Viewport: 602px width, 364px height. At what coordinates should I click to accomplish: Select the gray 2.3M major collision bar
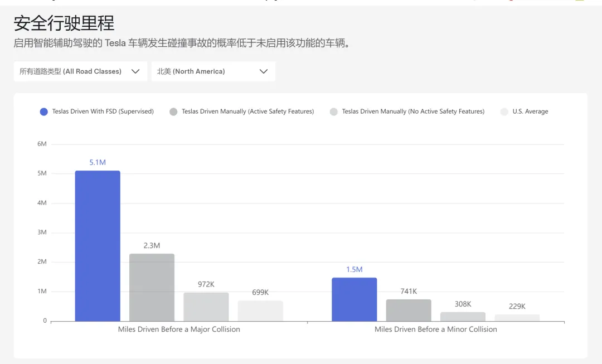(152, 287)
